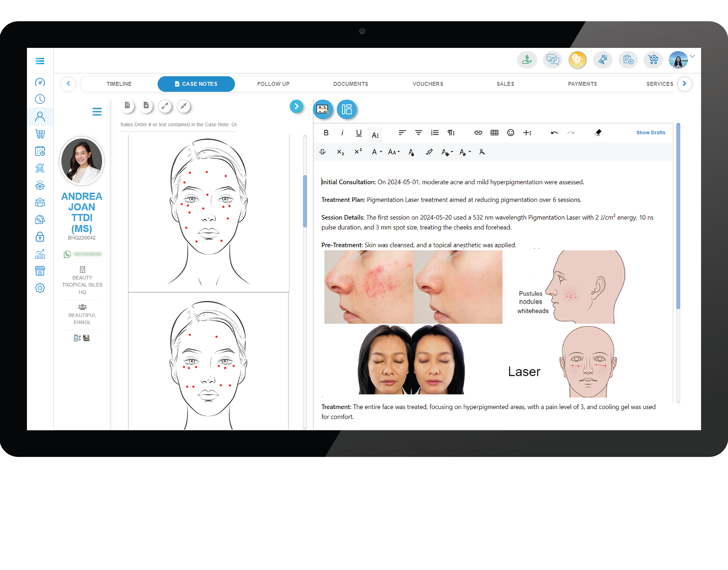This screenshot has width=728, height=570.
Task: Click the undo arrow icon
Action: click(x=554, y=133)
